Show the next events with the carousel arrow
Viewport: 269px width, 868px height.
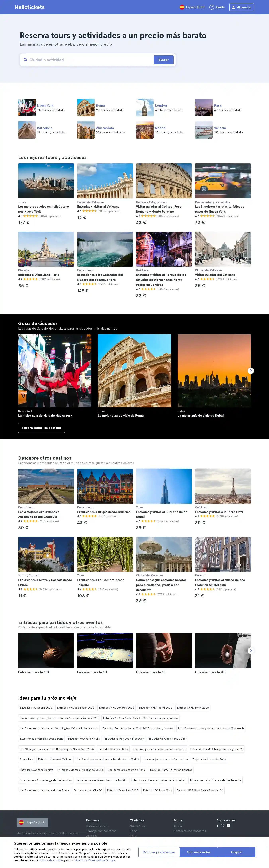pyautogui.click(x=250, y=650)
